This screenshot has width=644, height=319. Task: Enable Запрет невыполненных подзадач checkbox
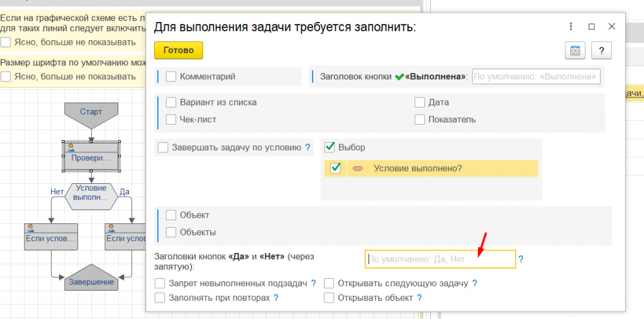pos(160,284)
